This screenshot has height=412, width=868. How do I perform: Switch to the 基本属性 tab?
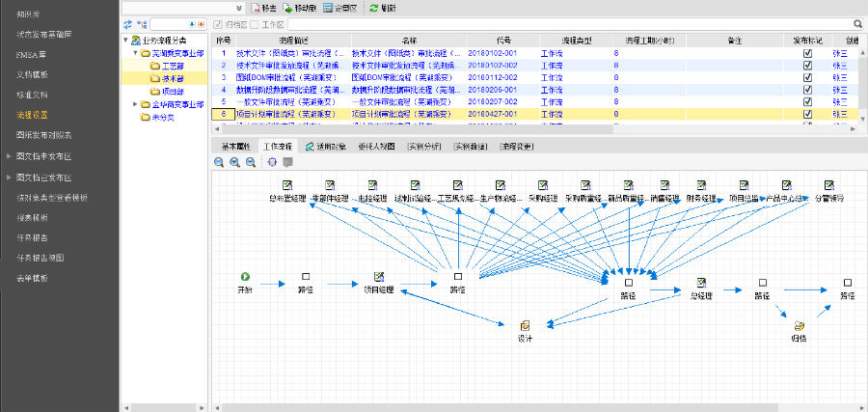click(x=235, y=147)
